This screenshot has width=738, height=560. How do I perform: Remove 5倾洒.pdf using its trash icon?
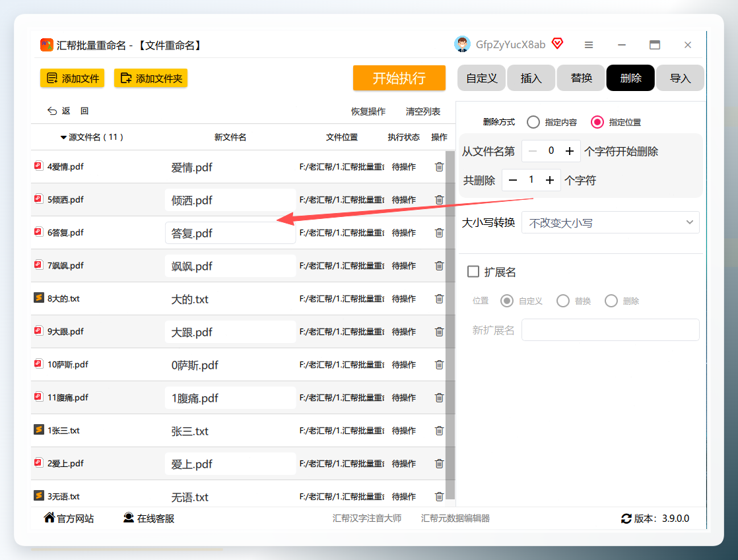439,200
